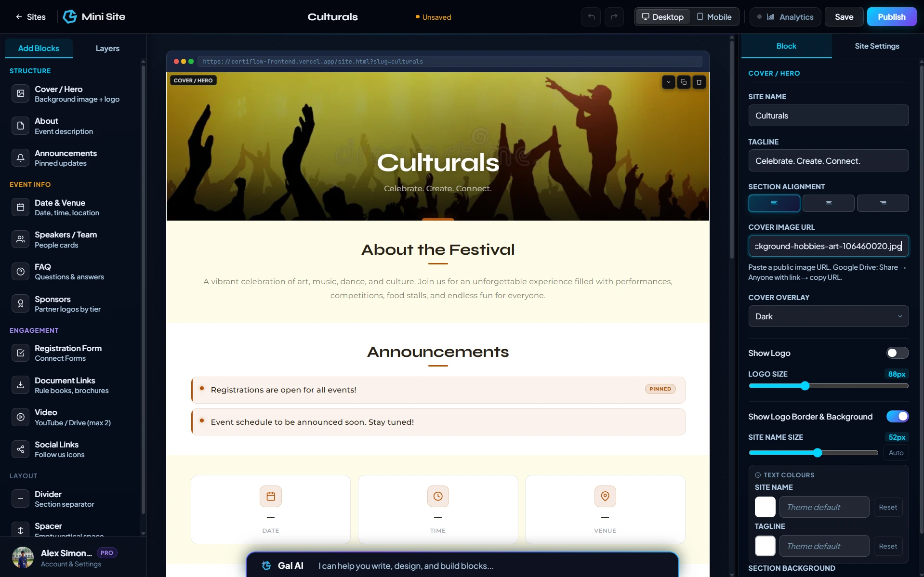Screen dimensions: 924x577
Task: Click the undo arrow button
Action: (591, 17)
